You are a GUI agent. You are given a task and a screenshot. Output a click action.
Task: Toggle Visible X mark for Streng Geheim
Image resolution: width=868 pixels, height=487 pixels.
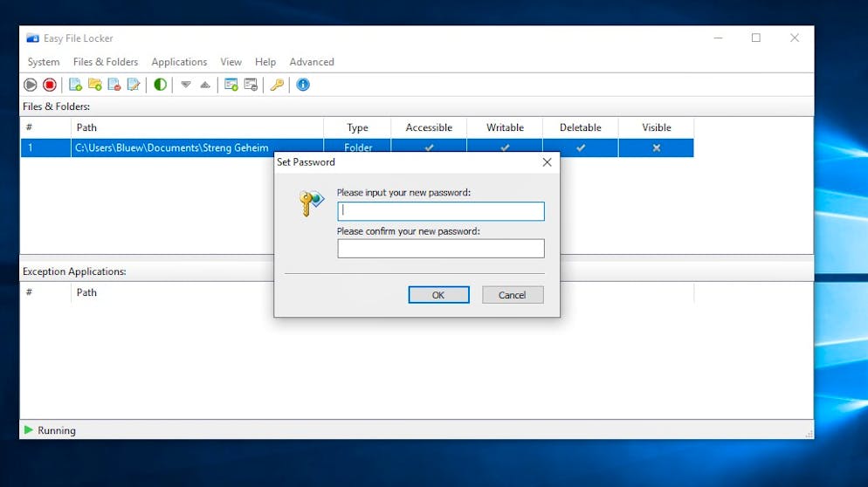pos(657,147)
